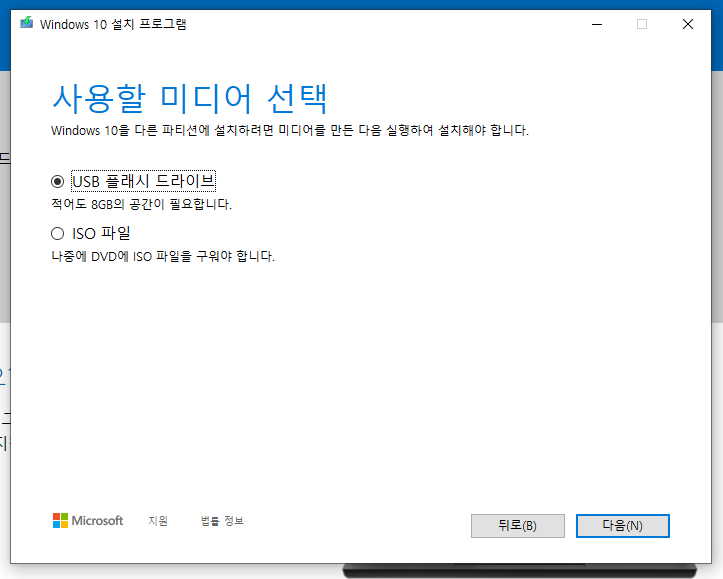The height and width of the screenshot is (579, 723).
Task: Click the heading 사용할 미디어 선택
Action: (x=190, y=98)
